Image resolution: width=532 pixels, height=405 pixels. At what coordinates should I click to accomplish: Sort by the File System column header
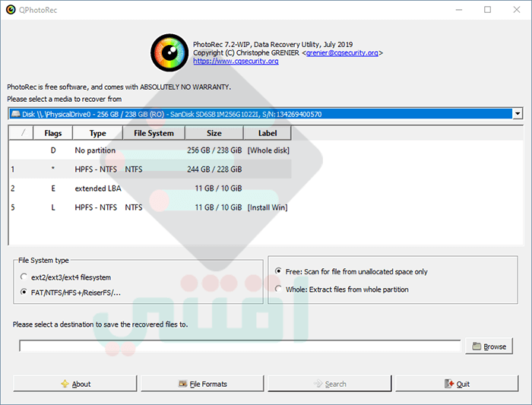coord(154,133)
